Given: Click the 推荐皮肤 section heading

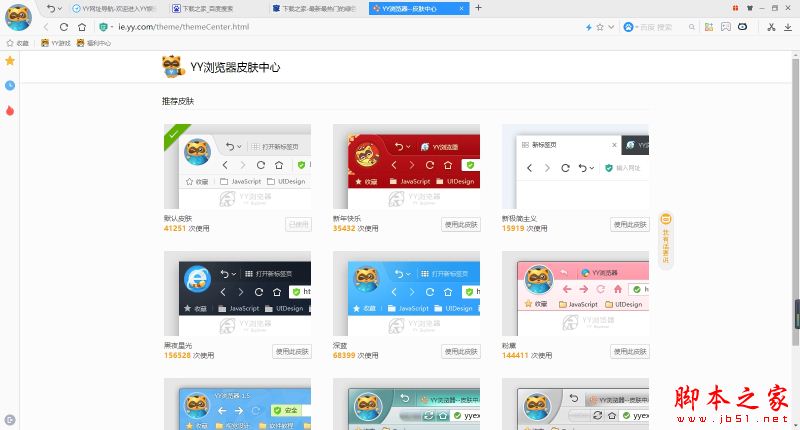Looking at the screenshot, I should point(178,101).
